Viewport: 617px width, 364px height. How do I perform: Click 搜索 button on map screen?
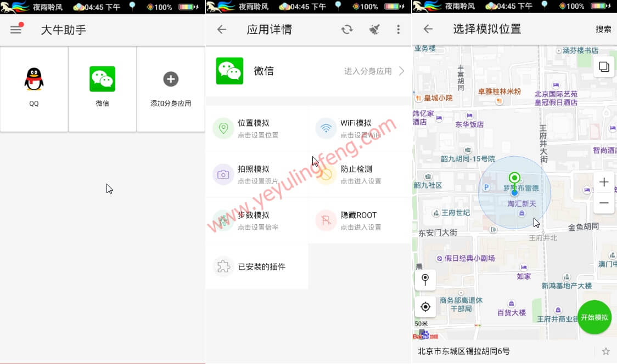[x=603, y=29]
